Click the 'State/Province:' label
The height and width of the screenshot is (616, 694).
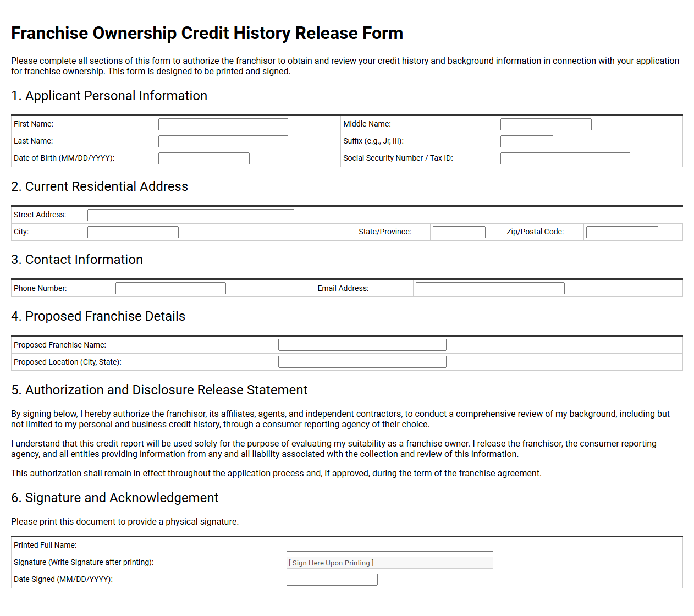coord(385,232)
